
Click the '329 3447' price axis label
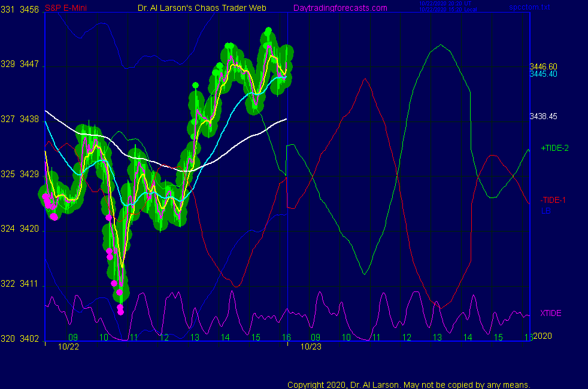[x=20, y=64]
